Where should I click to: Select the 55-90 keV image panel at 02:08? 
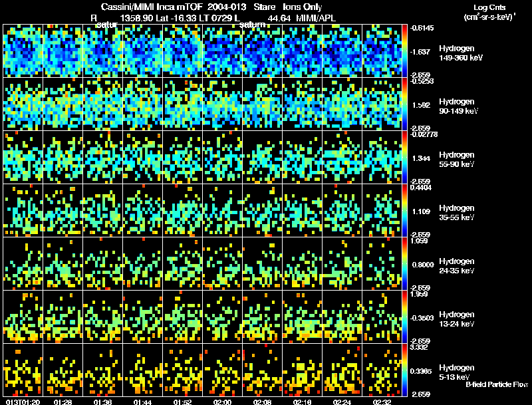[x=262, y=158]
